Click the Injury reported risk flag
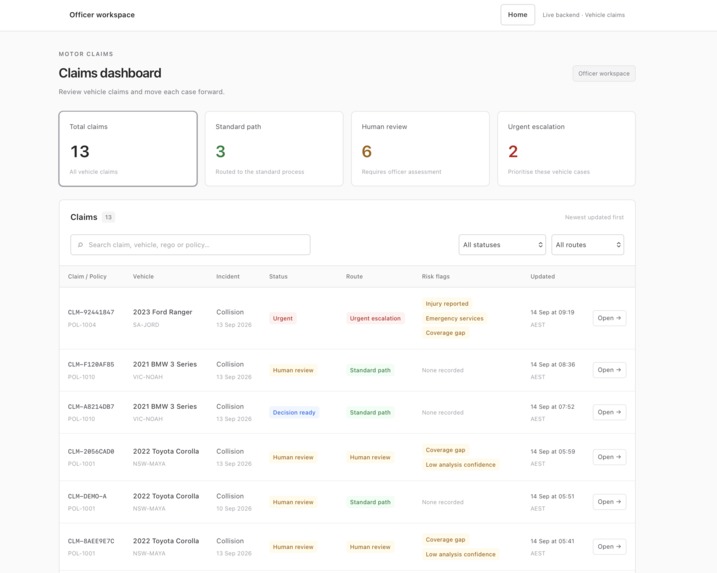This screenshot has height=573, width=717. pyautogui.click(x=447, y=304)
